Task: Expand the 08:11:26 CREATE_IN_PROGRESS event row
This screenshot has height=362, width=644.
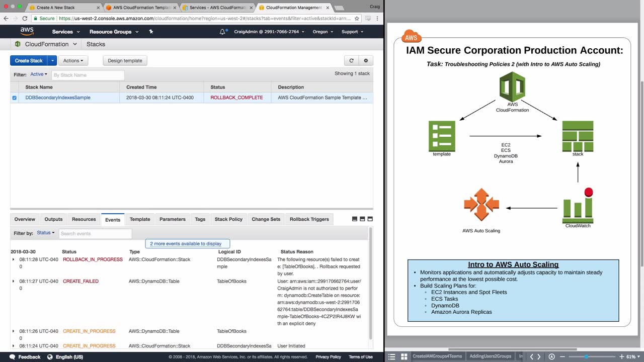Action: point(14,331)
